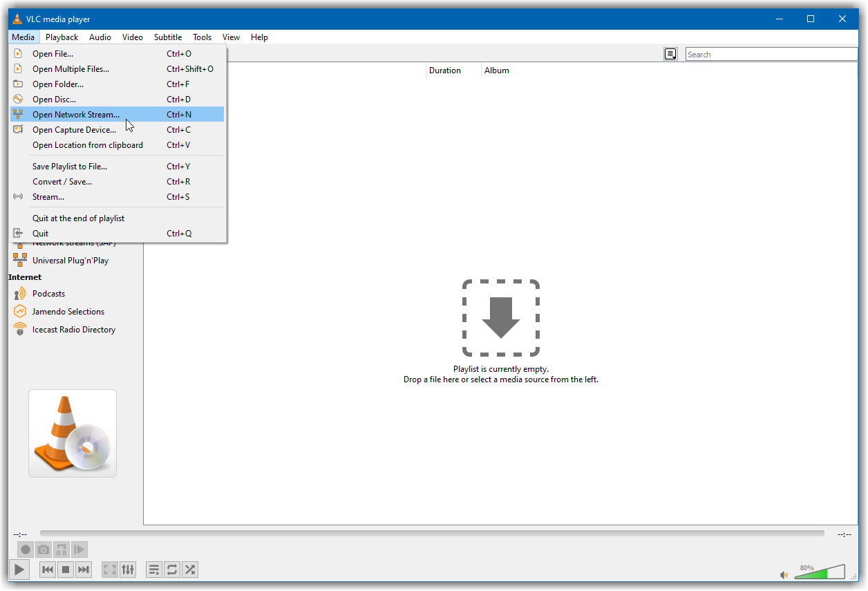The width and height of the screenshot is (868, 591).
Task: Toggle the loop mode button
Action: pyautogui.click(x=172, y=570)
